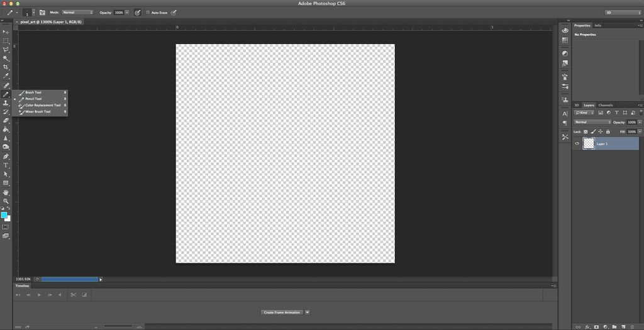644x330 pixels.
Task: Hide Layer 1 with eye icon
Action: point(577,144)
